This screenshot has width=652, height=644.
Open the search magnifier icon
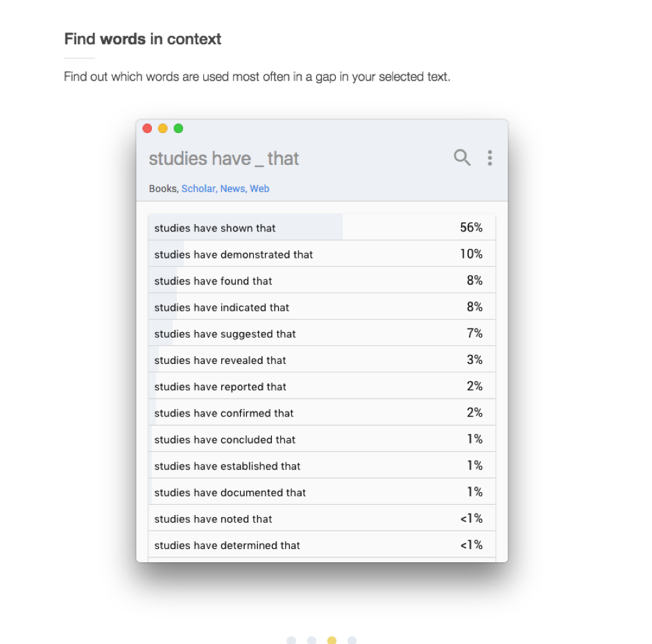point(462,158)
